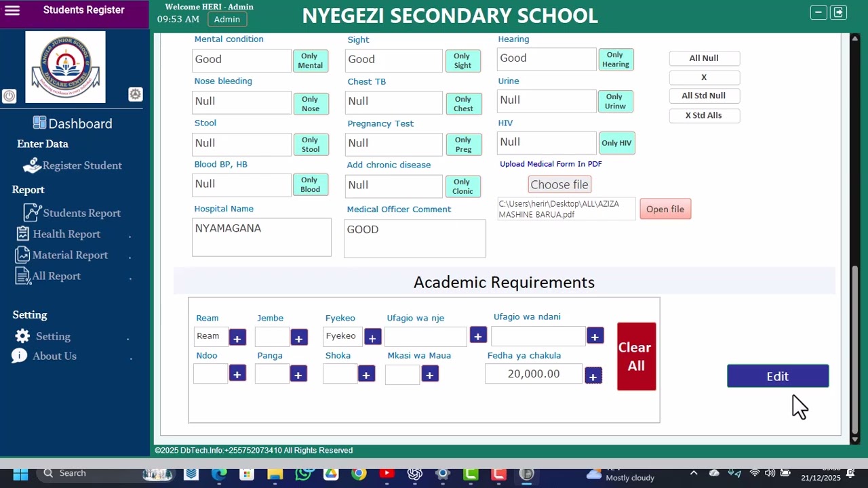Click the Wi-Fi icon in the system tray
Viewport: 868px width, 488px height.
point(755,473)
